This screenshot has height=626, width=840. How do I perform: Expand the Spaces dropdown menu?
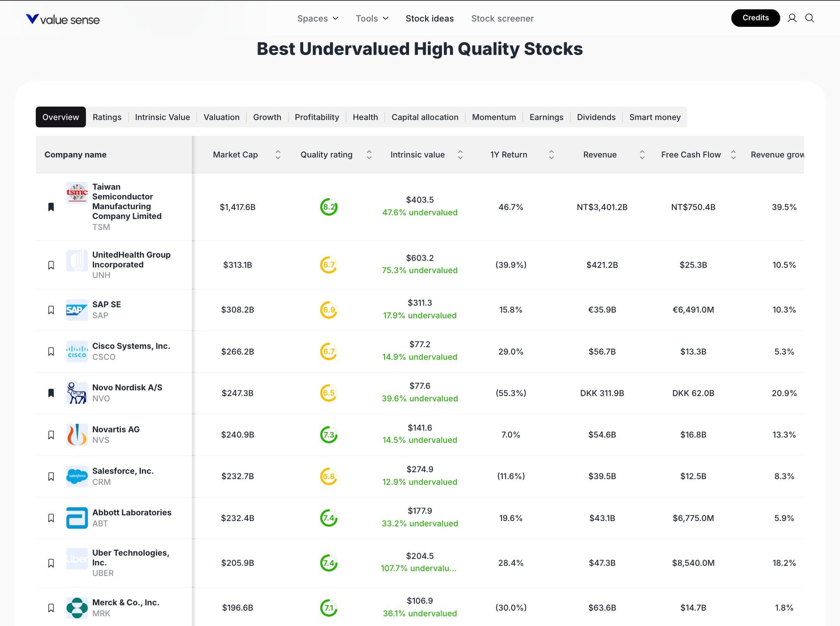click(x=318, y=18)
